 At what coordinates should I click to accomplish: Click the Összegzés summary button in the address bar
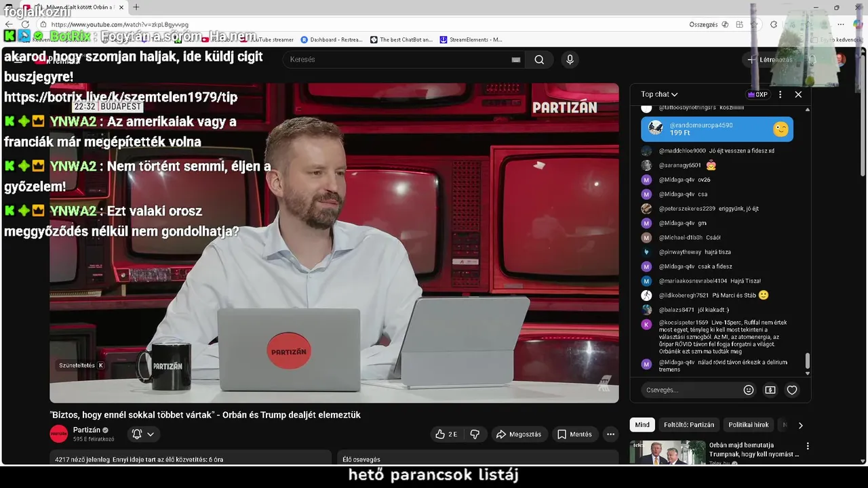click(709, 24)
